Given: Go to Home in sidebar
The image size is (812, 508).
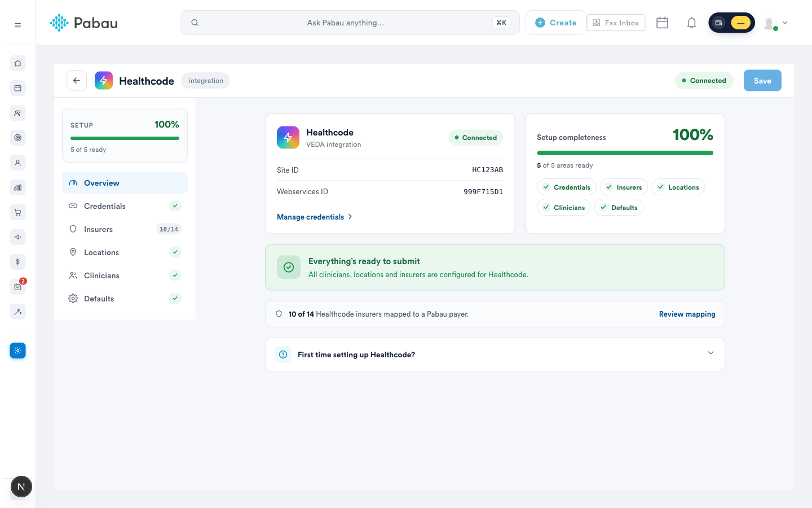Looking at the screenshot, I should pos(17,63).
